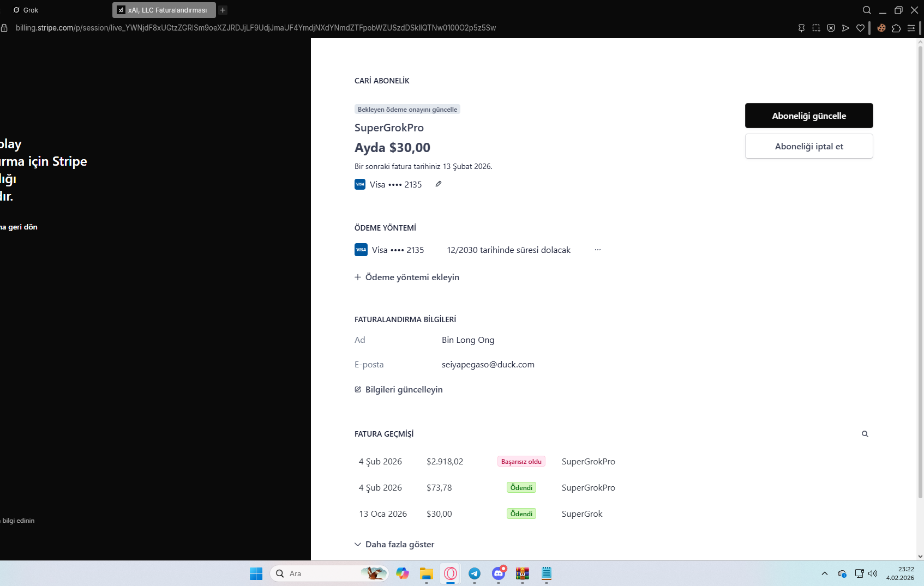Viewport: 924px width, 586px height.
Task: Expand Daha fazla göster invoice list
Action: (x=394, y=544)
